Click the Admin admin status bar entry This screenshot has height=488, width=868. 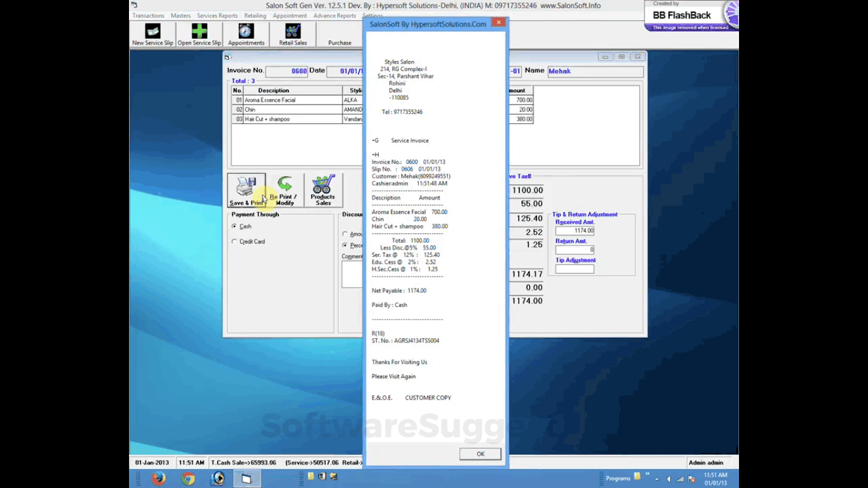[706, 463]
